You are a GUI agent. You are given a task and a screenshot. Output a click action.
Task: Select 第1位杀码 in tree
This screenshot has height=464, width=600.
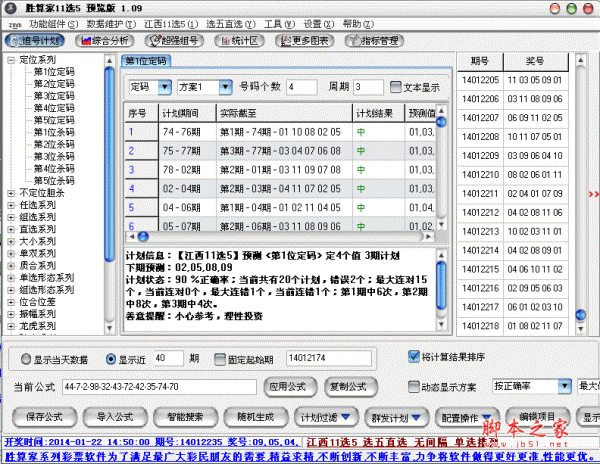[x=54, y=132]
